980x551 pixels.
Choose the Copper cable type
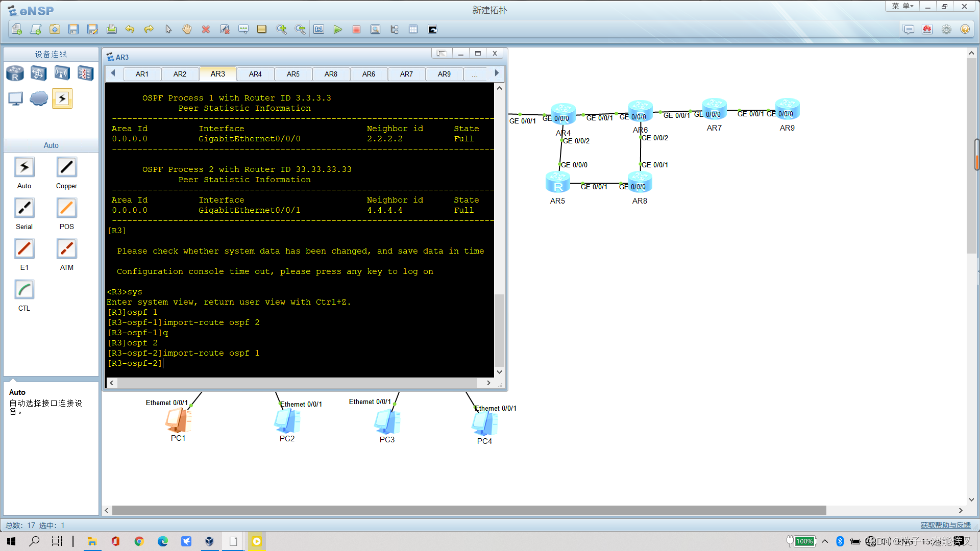point(66,168)
